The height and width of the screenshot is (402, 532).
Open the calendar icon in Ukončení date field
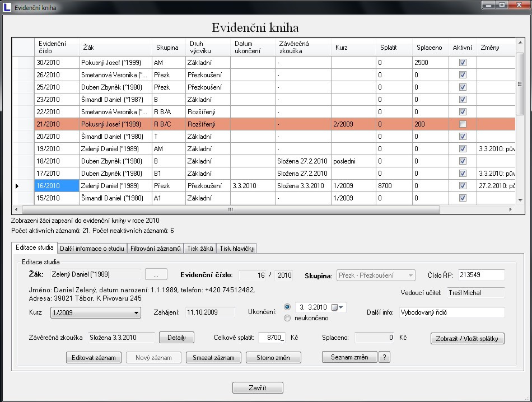click(x=334, y=307)
